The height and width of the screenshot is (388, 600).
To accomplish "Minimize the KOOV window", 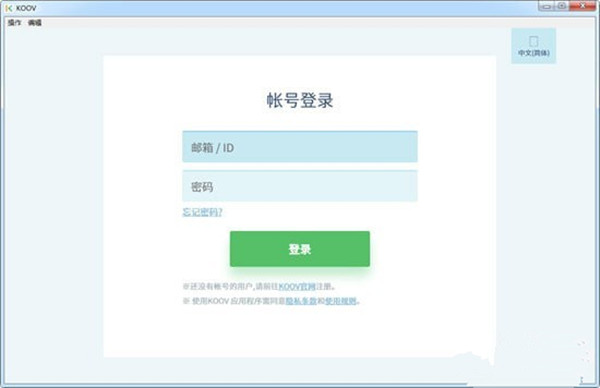I will point(546,6).
